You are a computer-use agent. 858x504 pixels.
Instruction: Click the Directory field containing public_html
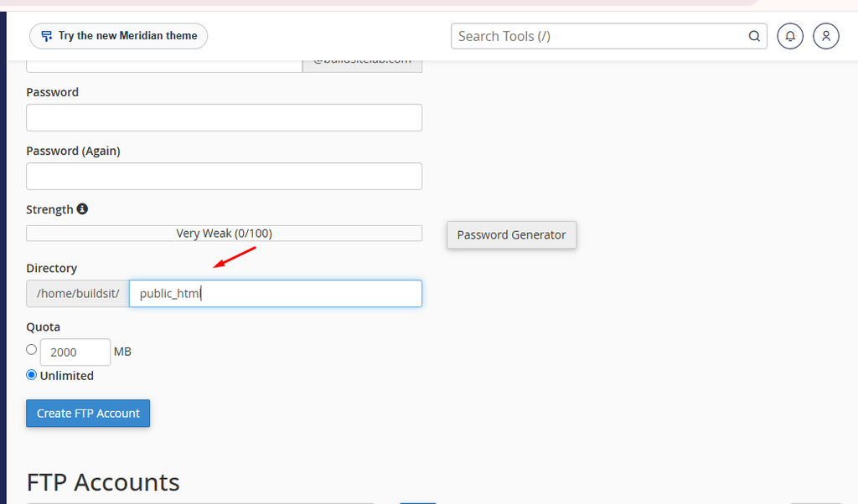(275, 294)
